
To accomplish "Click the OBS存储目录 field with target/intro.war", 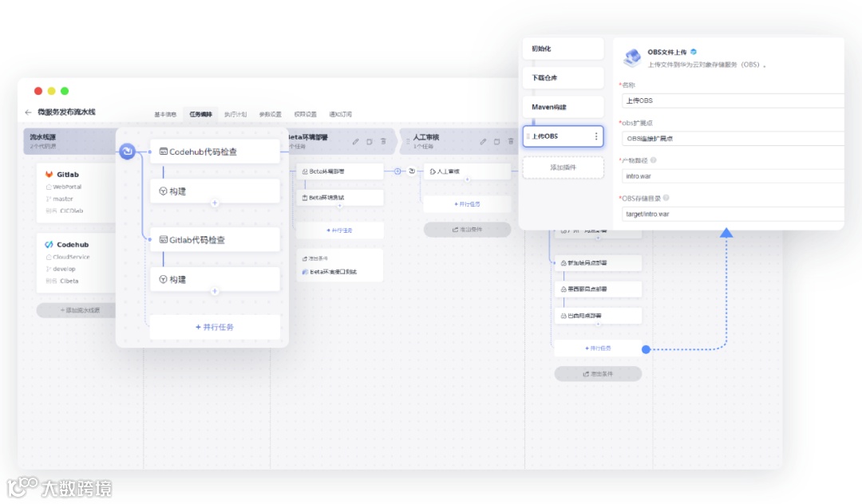I will pos(733,214).
